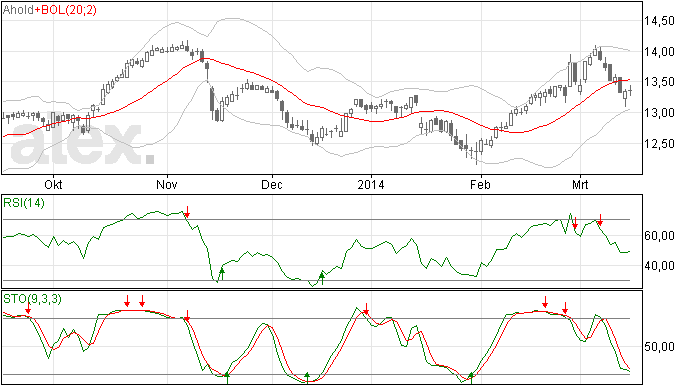The image size is (690, 387).
Task: Click the 12,50 price axis value
Action: coord(659,144)
